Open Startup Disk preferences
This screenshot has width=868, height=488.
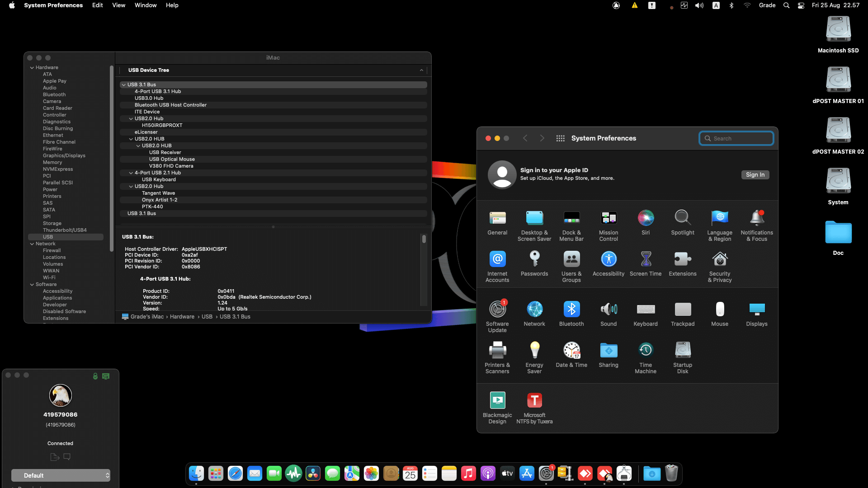(683, 358)
